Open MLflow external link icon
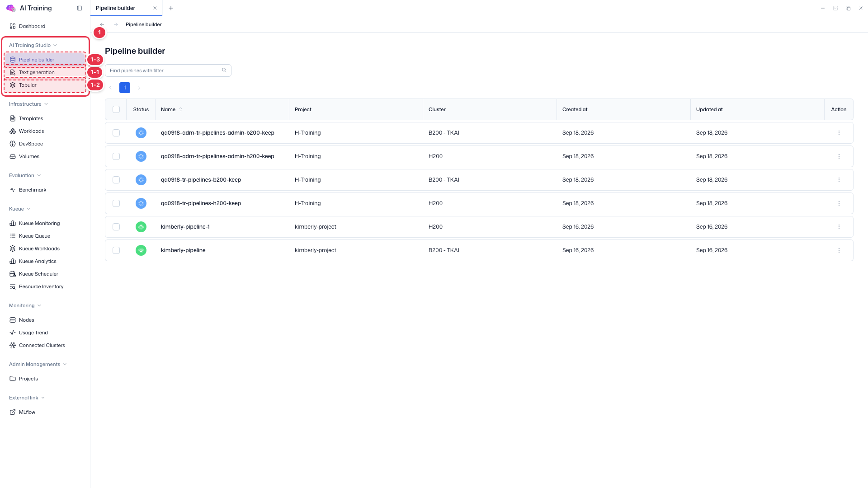868x488 pixels. (13, 412)
